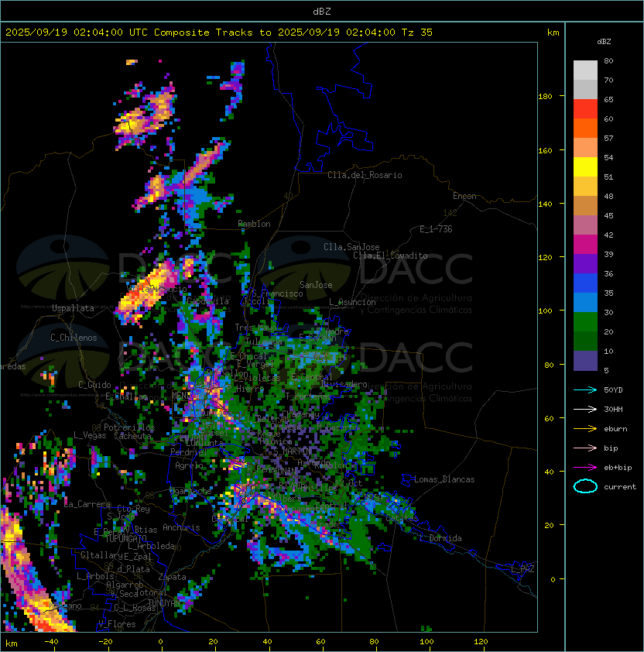Click the white 30HM arrow in legend
644x652 pixels.
585,409
